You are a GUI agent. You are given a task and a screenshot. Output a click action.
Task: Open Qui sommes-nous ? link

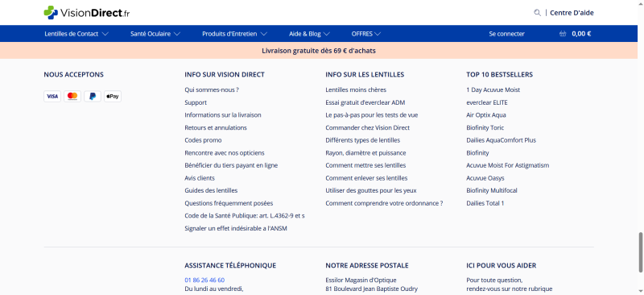coord(212,89)
